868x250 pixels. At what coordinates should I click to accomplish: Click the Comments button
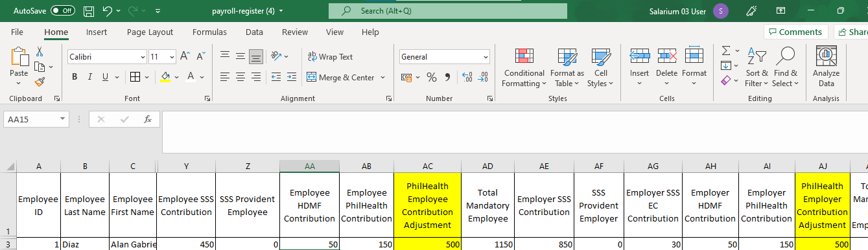[x=796, y=32]
